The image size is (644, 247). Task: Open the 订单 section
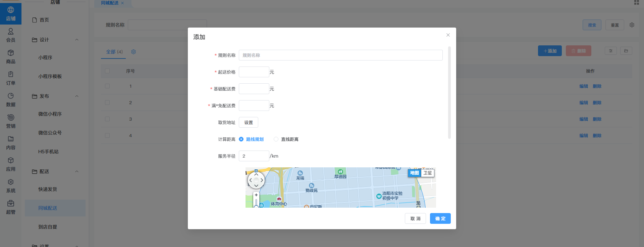coord(11,78)
